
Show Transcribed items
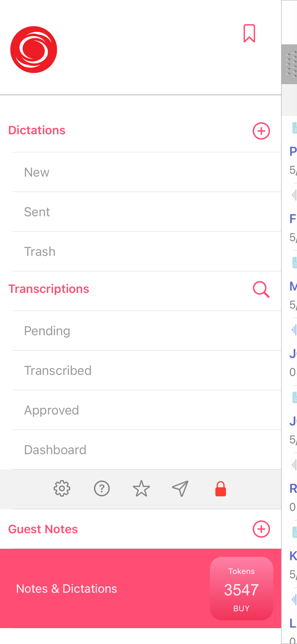[58, 370]
